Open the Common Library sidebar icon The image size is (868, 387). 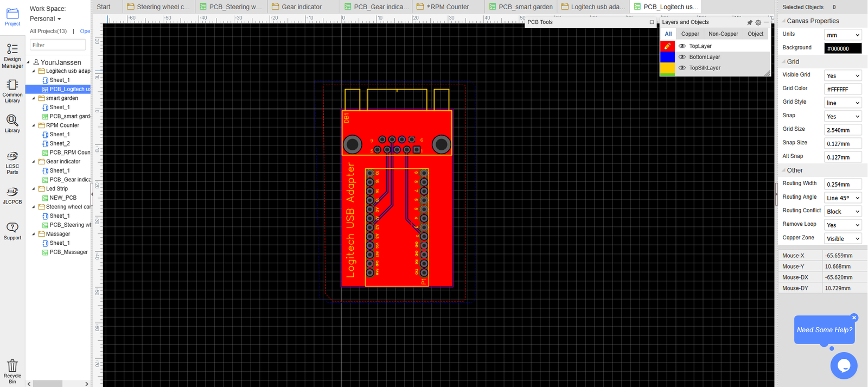point(12,91)
